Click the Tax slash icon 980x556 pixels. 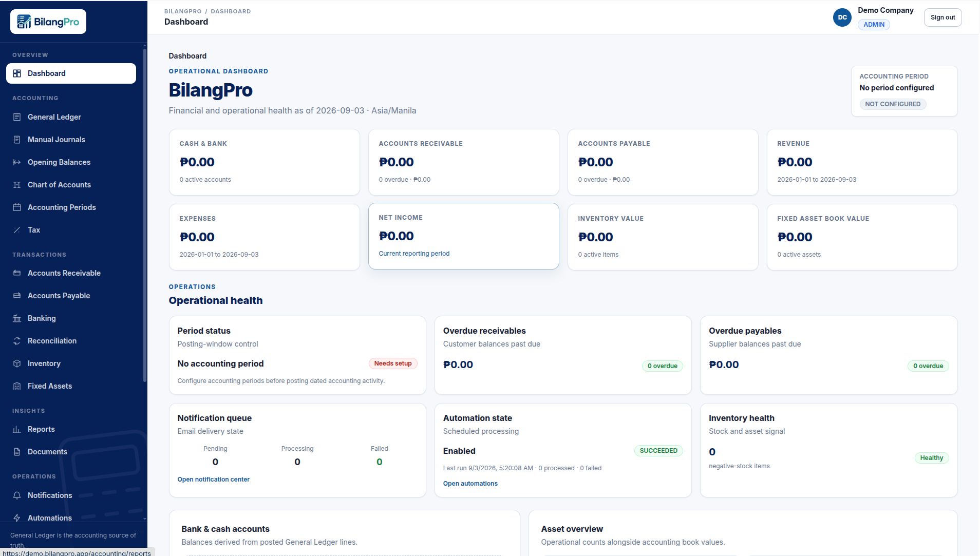click(17, 230)
